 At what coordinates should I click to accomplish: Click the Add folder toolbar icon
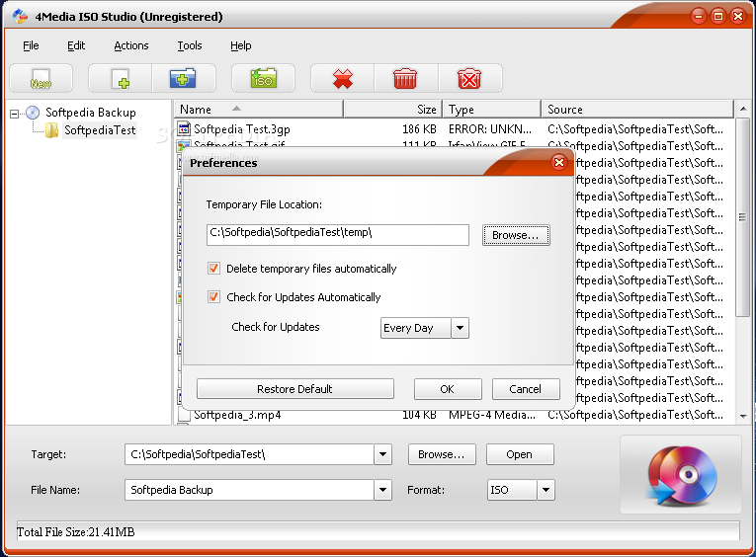coord(183,79)
